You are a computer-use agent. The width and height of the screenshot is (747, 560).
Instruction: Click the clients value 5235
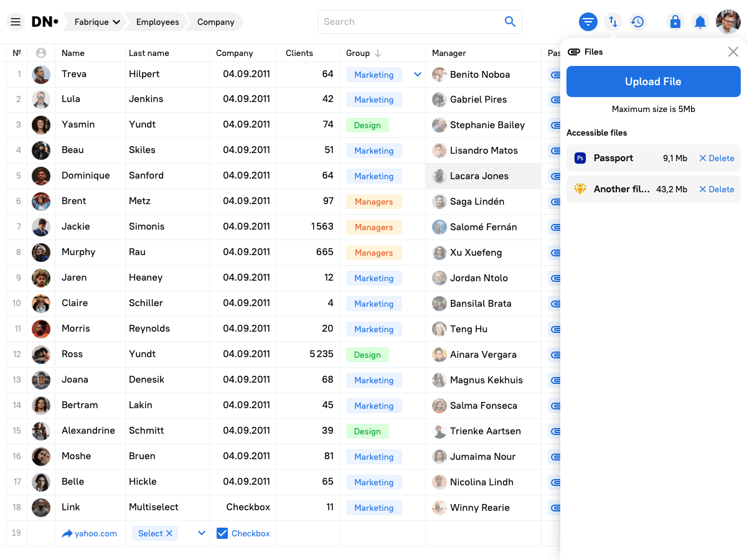pos(321,354)
